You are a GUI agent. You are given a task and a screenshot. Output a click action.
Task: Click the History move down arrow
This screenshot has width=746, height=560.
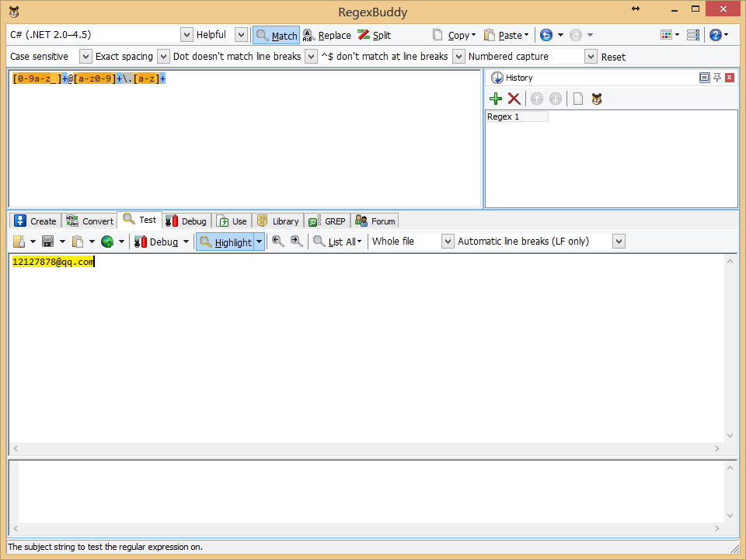point(555,99)
